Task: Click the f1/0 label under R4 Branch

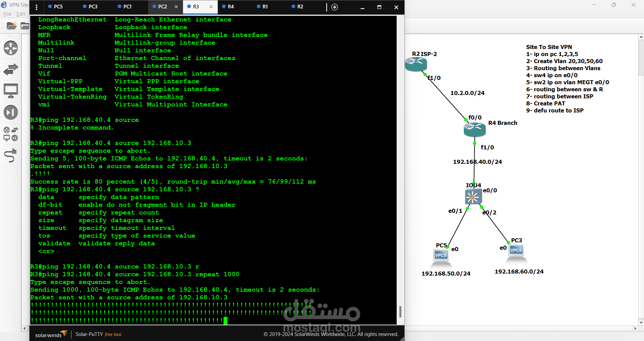Action: click(x=487, y=147)
